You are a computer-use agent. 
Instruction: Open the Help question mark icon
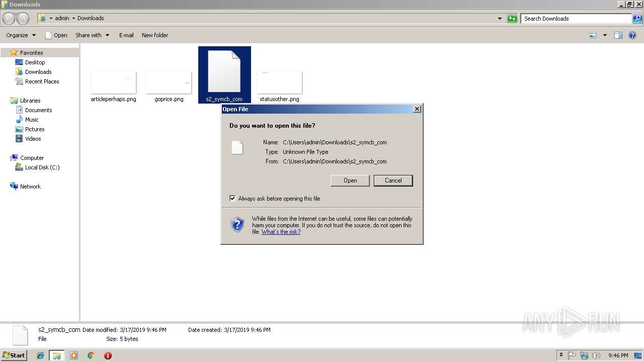tap(633, 35)
